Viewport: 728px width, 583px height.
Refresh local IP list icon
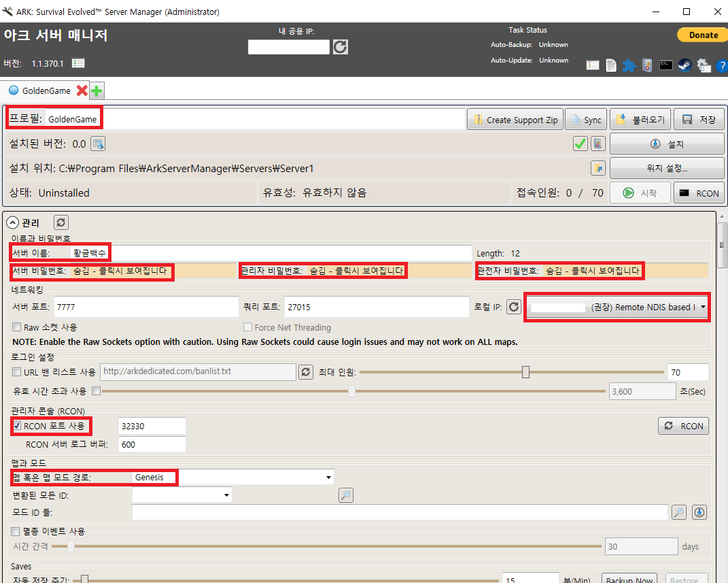pos(513,307)
